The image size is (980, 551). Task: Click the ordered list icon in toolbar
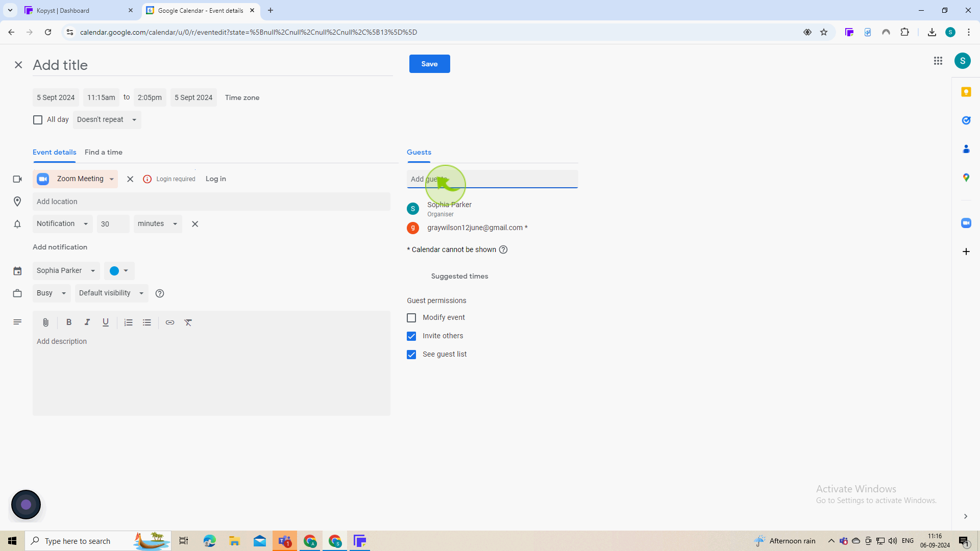[x=129, y=322]
